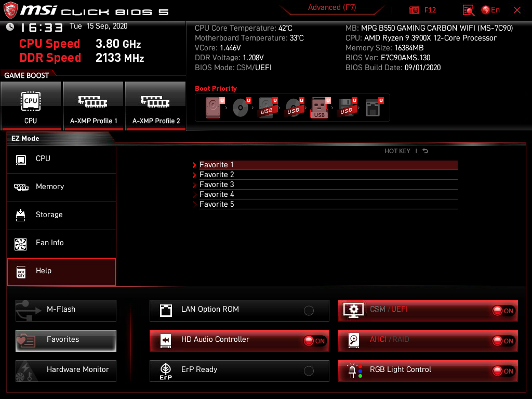Switch to Advanced (F7) mode
The image size is (532, 399).
[x=332, y=7]
